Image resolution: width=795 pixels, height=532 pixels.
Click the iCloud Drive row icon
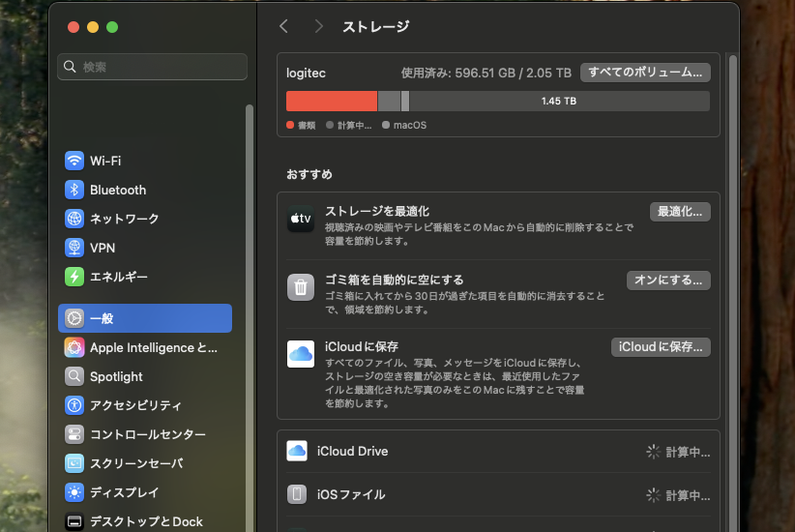coord(297,451)
